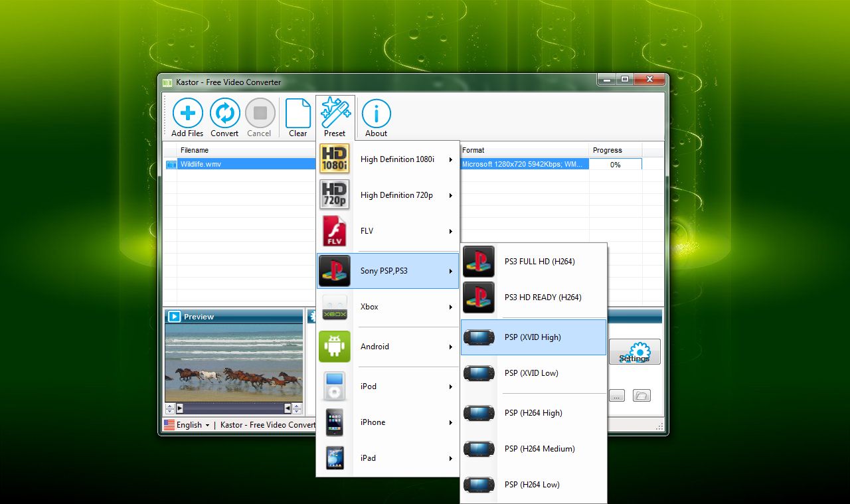Select the white iPod preset icon
This screenshot has height=504, width=850.
334,386
